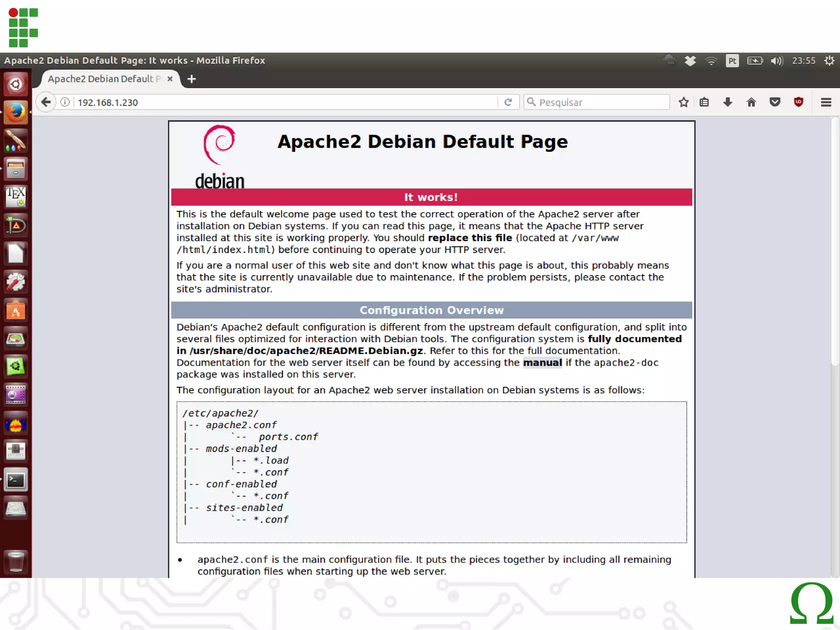Open the bookmarks list icon
Viewport: 840px width, 630px height.
pyautogui.click(x=704, y=102)
